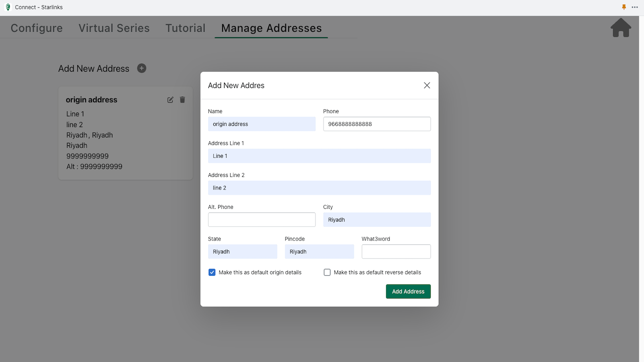
Task: Close the Add New Addres dialog
Action: coord(427,85)
